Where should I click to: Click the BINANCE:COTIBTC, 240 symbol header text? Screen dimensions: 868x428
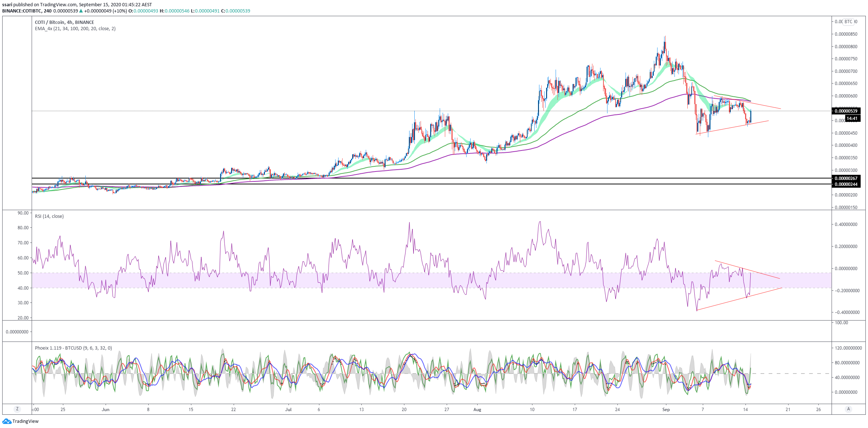27,11
